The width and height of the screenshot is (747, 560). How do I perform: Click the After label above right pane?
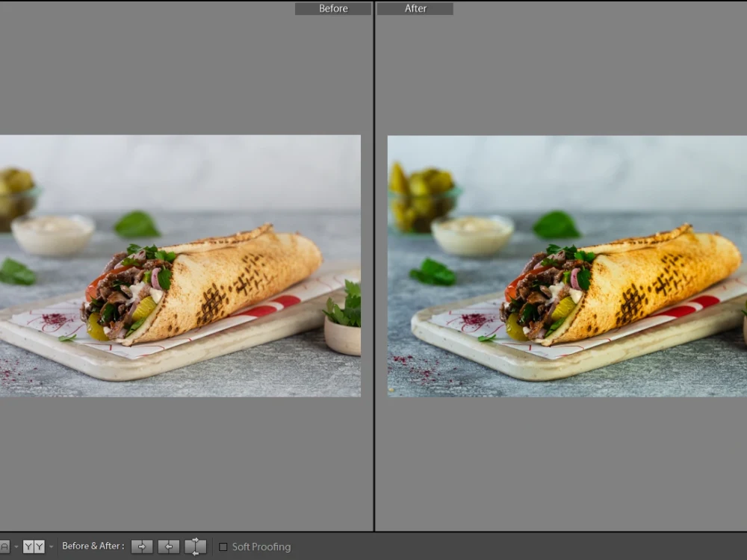pyautogui.click(x=415, y=8)
